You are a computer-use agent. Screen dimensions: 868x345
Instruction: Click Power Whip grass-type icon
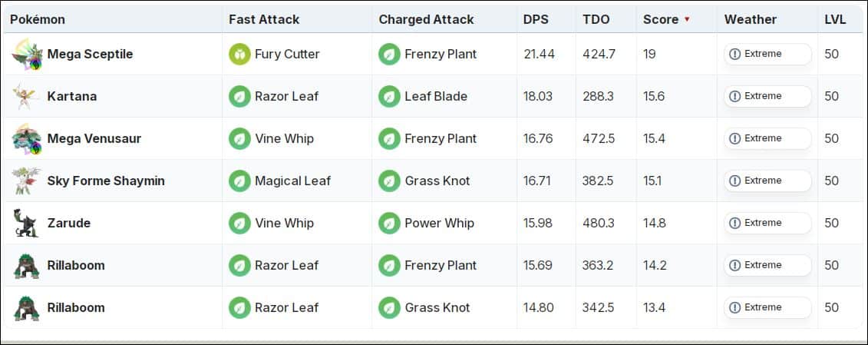[x=389, y=223]
